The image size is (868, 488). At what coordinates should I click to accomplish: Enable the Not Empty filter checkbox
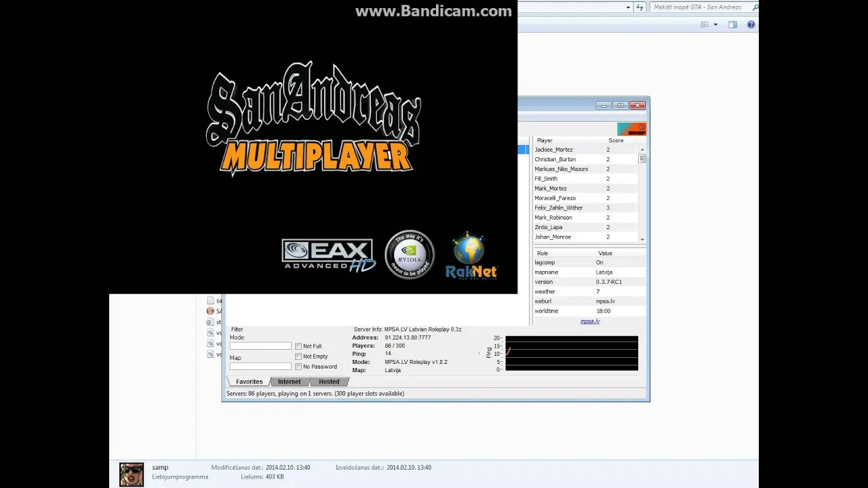point(298,357)
